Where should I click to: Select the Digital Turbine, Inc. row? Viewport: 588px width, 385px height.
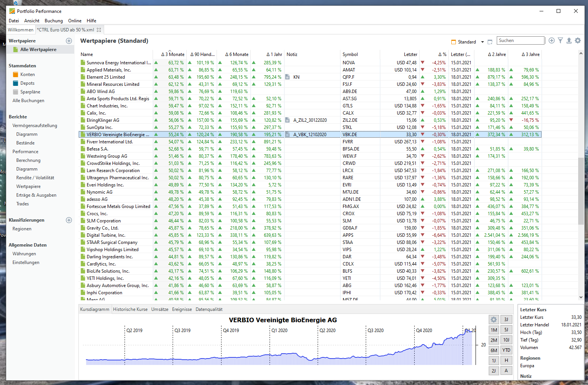[310, 235]
